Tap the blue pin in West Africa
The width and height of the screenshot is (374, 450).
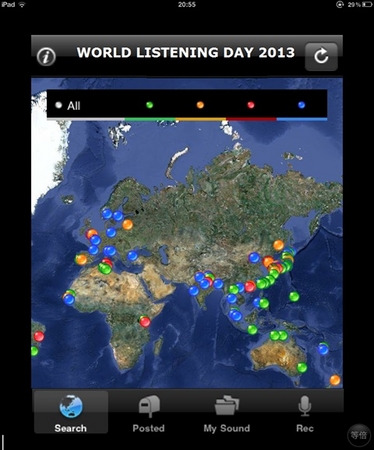point(69,300)
